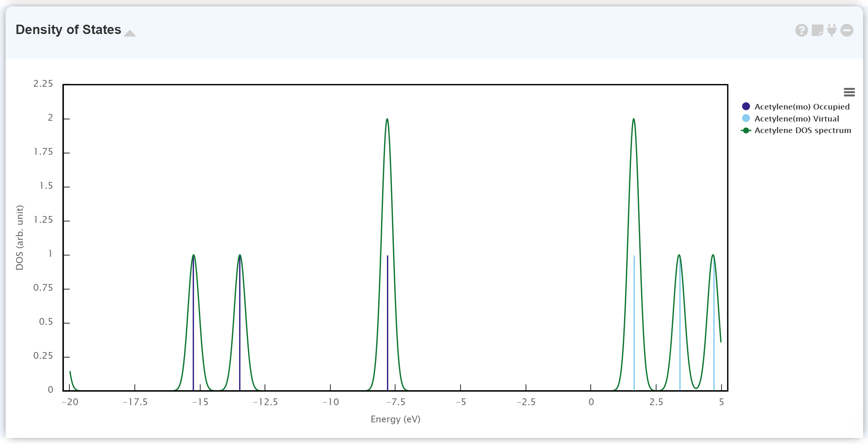Screen dimensions: 868x444
Task: Click the Energy (eV) axis title
Action: pos(395,419)
